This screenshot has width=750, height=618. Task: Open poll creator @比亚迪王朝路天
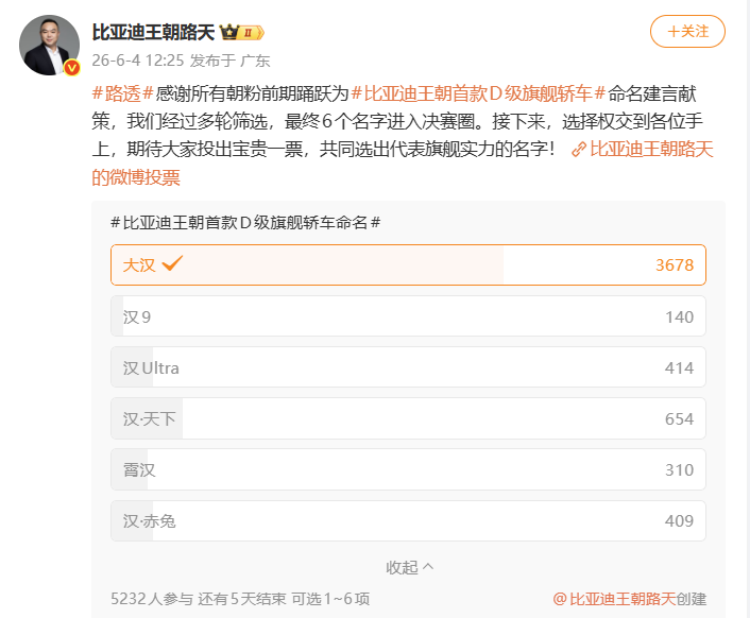(x=614, y=599)
